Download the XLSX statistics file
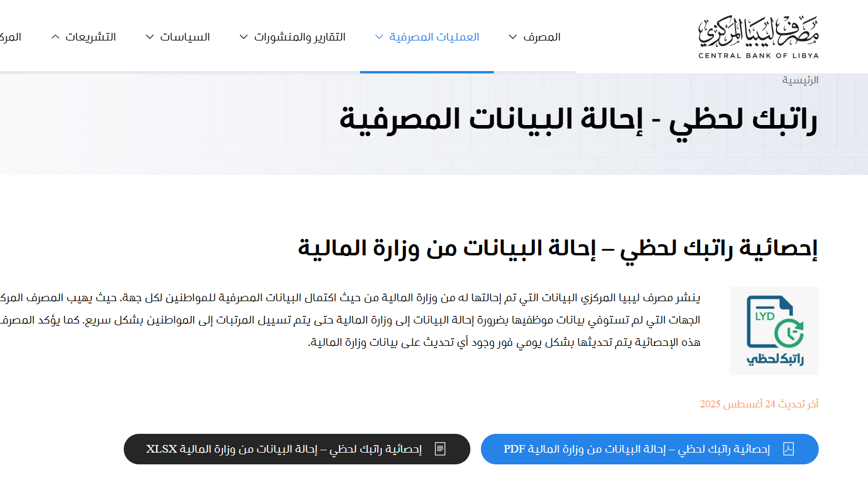Screen dimensions: 868x499 (297, 449)
